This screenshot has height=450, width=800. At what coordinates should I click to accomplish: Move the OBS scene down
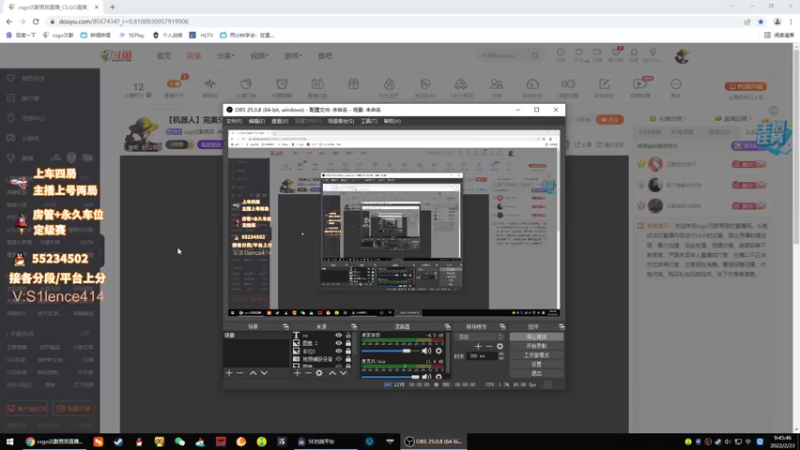[264, 373]
